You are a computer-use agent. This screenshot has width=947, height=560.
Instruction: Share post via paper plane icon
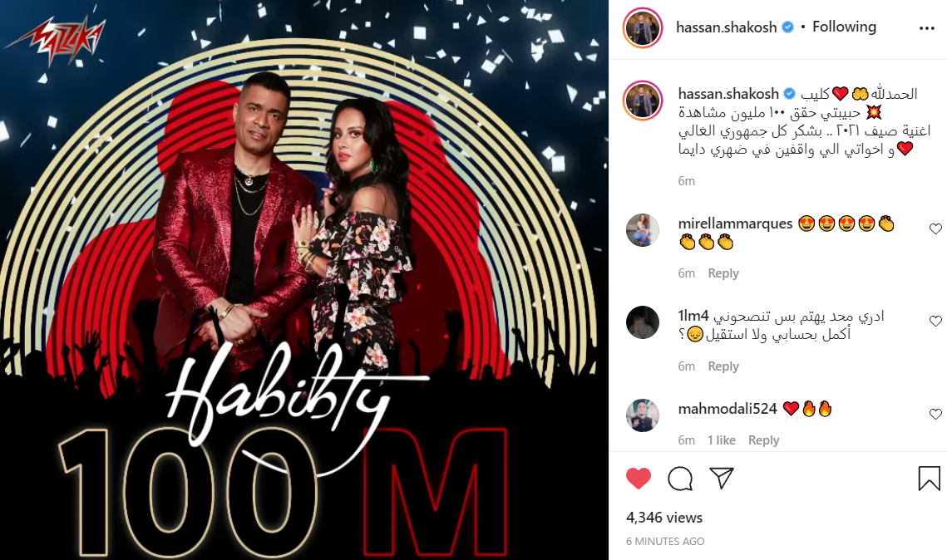[722, 478]
